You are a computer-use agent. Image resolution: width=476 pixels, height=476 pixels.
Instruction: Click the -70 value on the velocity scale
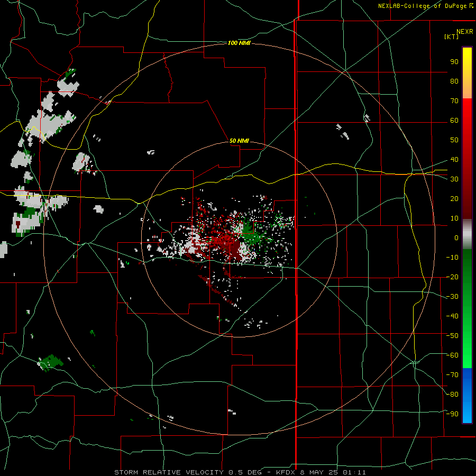[452, 375]
